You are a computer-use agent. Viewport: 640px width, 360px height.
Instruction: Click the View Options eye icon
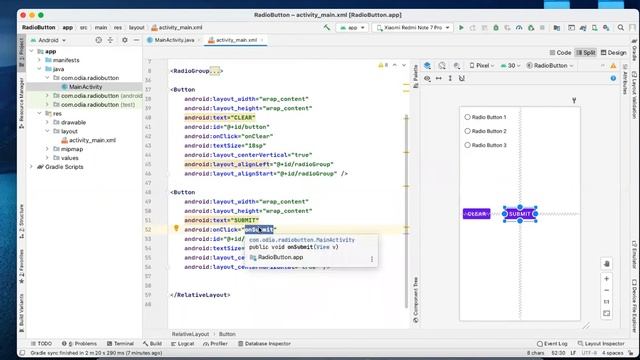[x=427, y=78]
